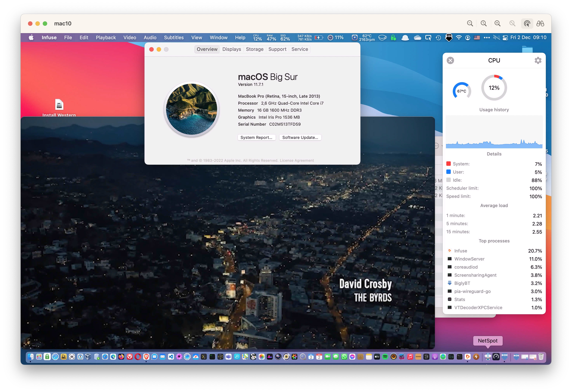The image size is (572, 392).
Task: Open the Wi-Fi menu bar dropdown
Action: tap(459, 38)
